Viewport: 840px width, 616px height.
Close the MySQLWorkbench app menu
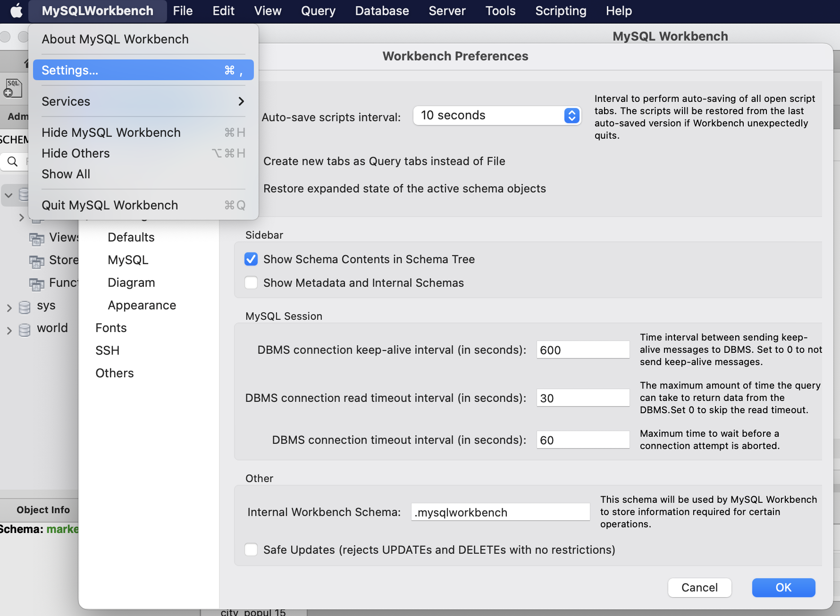tap(97, 11)
